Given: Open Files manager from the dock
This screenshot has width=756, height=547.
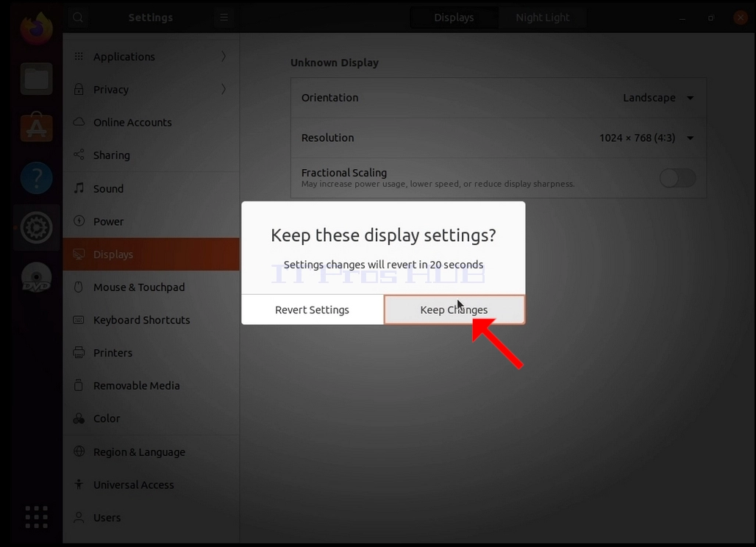Looking at the screenshot, I should click(x=37, y=79).
